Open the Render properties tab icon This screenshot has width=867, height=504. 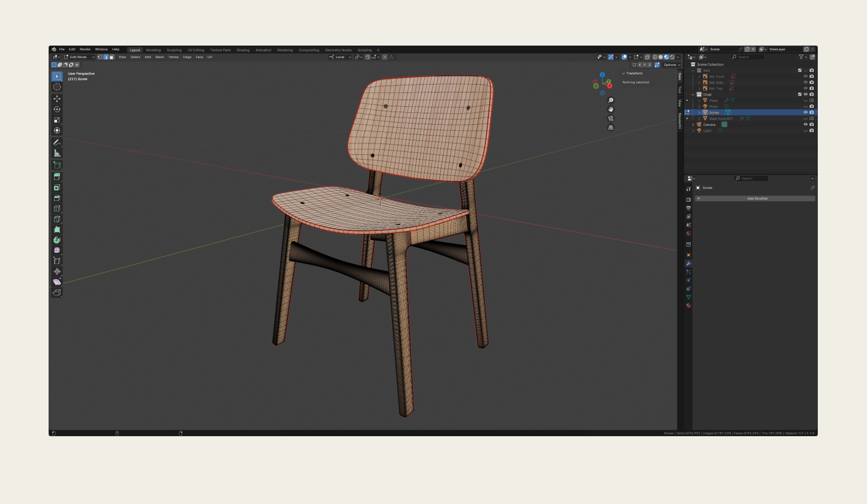tap(688, 199)
